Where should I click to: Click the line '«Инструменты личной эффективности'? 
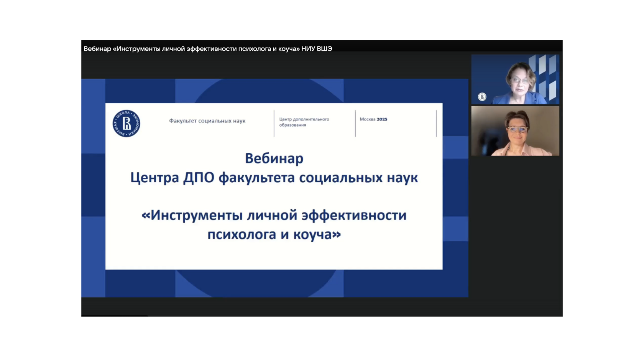(x=274, y=215)
